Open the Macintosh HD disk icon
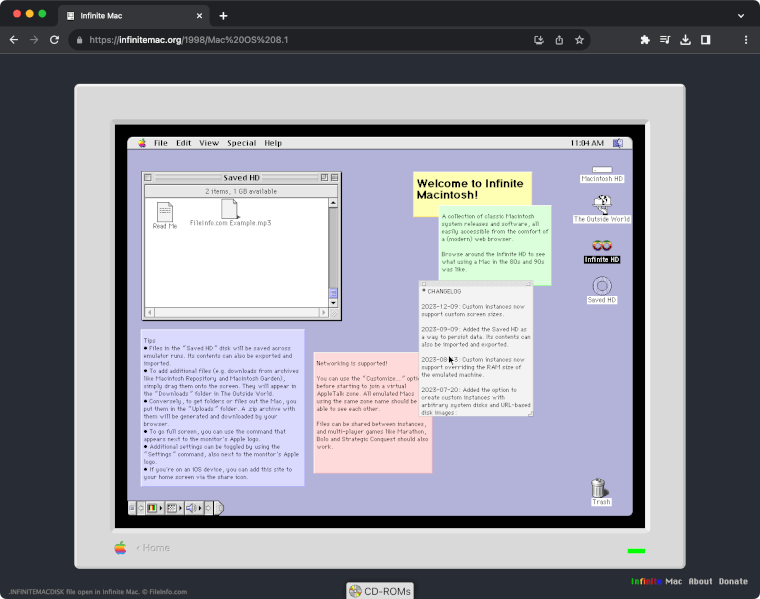The image size is (760, 599). (x=601, y=171)
